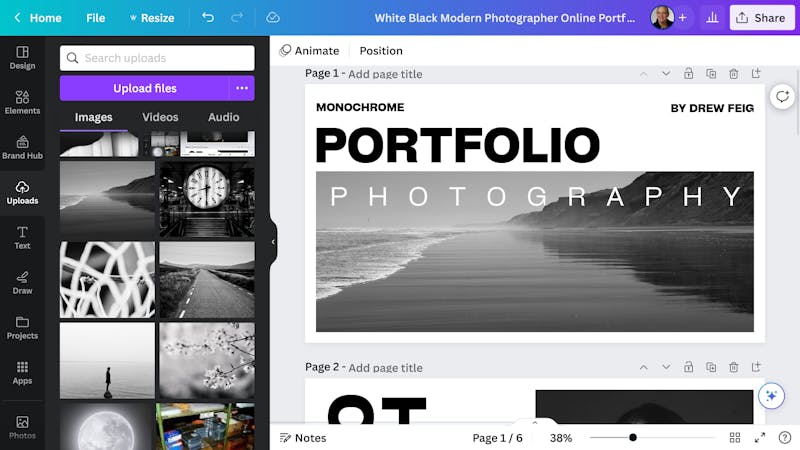Image resolution: width=800 pixels, height=450 pixels.
Task: Select the moon photo thumbnail
Action: 107,427
